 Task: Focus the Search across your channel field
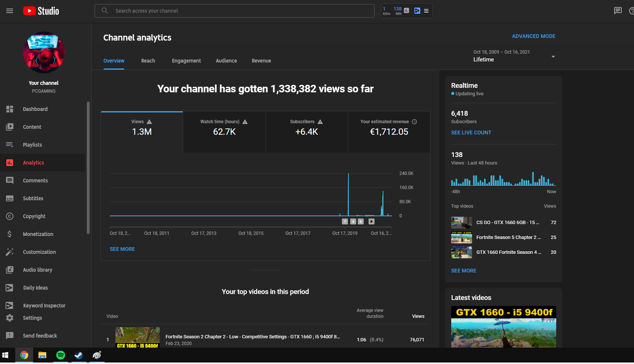click(x=235, y=11)
